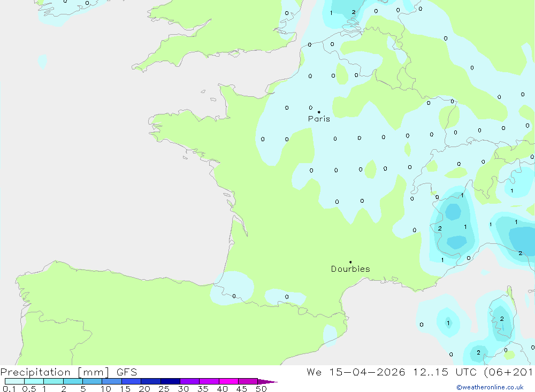
Task: Click the above-50 mm arrow tip
Action: pos(267,382)
